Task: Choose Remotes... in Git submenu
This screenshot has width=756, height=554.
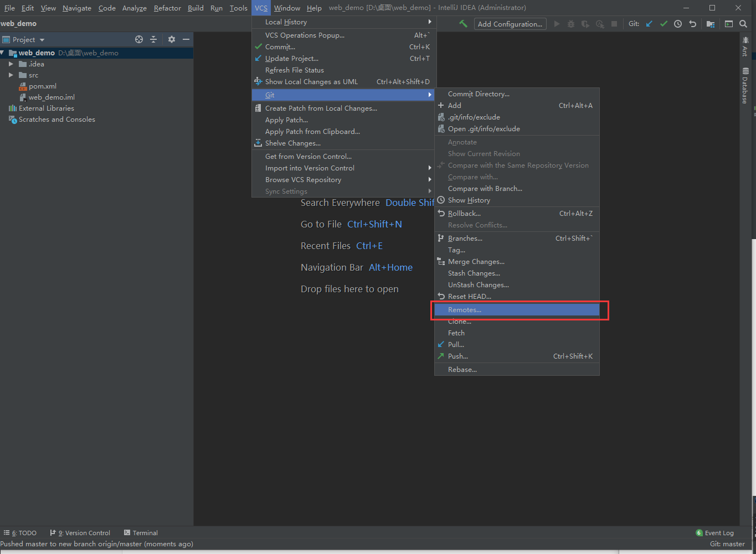Action: point(517,310)
